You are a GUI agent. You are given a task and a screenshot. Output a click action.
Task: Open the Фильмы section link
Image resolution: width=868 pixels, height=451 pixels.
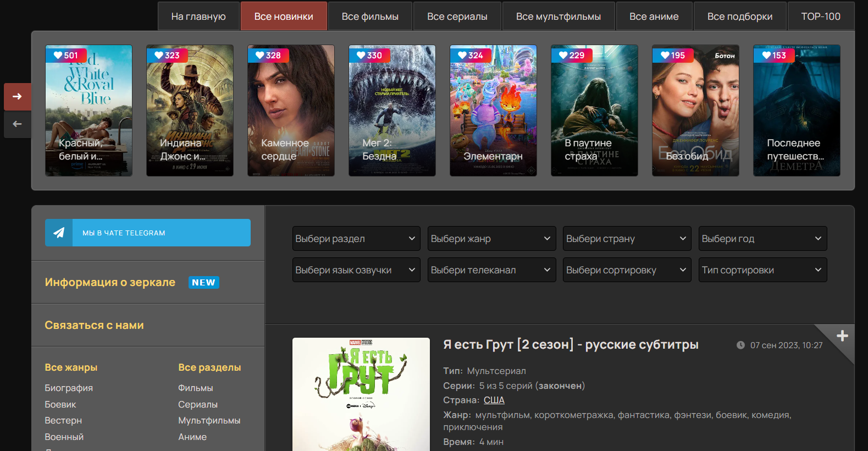[195, 388]
